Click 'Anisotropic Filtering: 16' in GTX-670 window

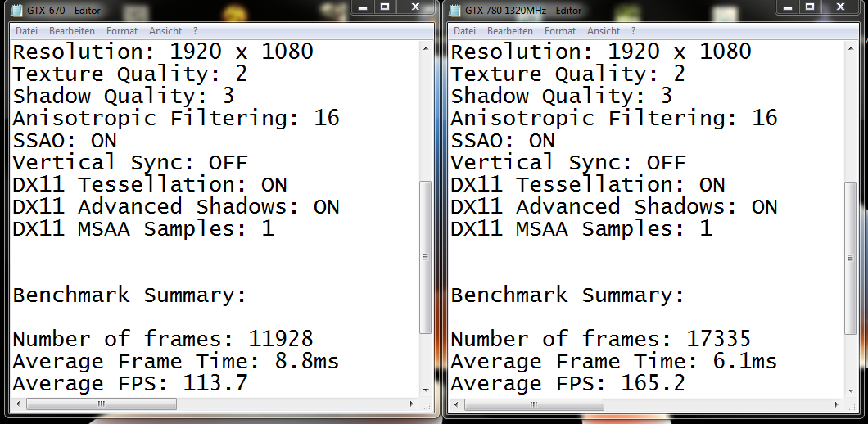176,119
